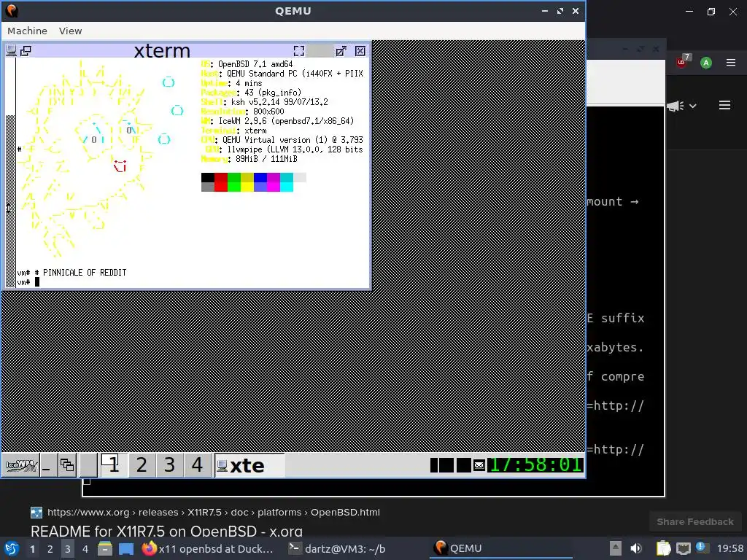Select the 'dartz@VM3: ~/b' terminal task
The width and height of the screenshot is (747, 560).
(x=337, y=548)
